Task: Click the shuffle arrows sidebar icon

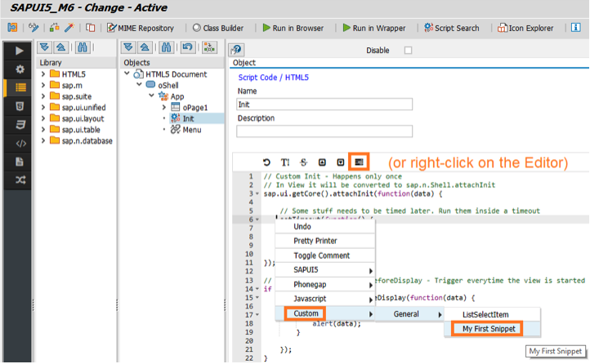Action: pos(20,180)
